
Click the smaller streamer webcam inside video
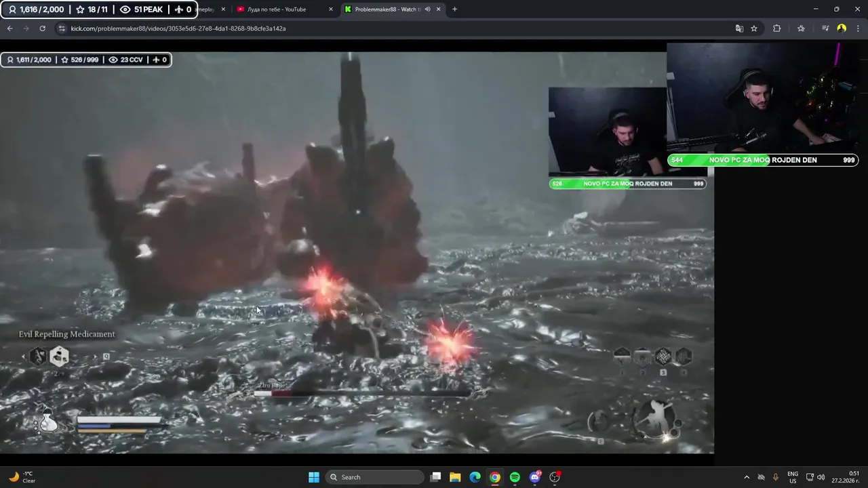(608, 132)
